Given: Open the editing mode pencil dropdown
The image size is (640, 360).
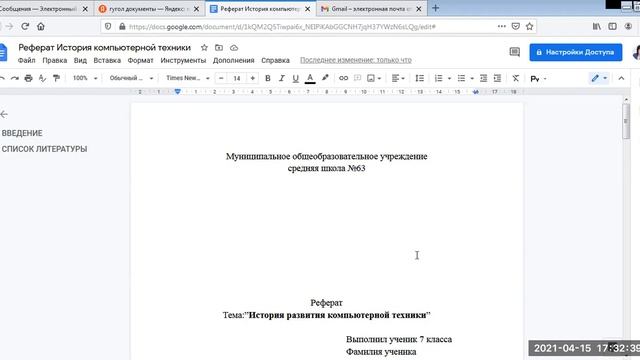Looking at the screenshot, I should pyautogui.click(x=599, y=78).
